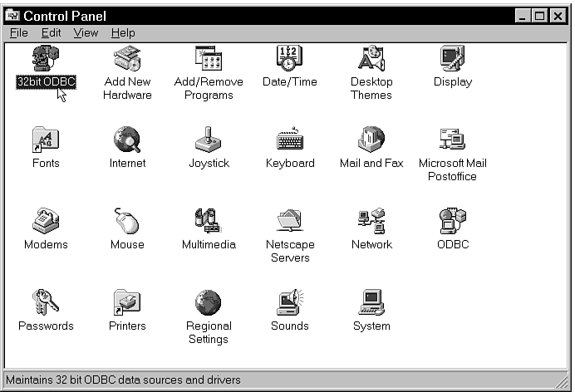The width and height of the screenshot is (575, 392).
Task: Select the Mail and Fax icon
Action: coord(371,140)
